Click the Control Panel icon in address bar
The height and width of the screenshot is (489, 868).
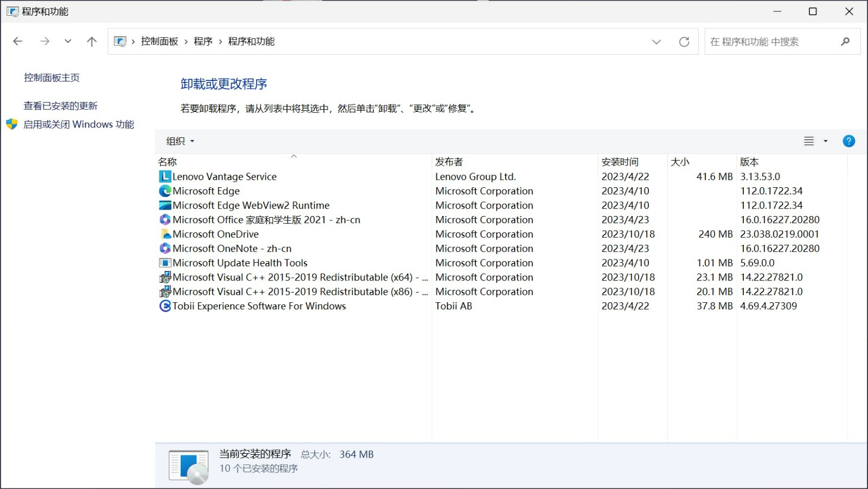(120, 41)
